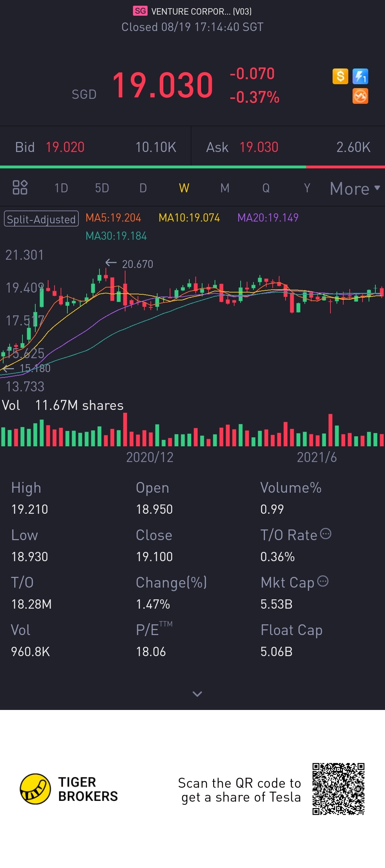Screen dimensions: 385x868
Task: Select the quarterly Q timeframe tab
Action: (x=266, y=188)
